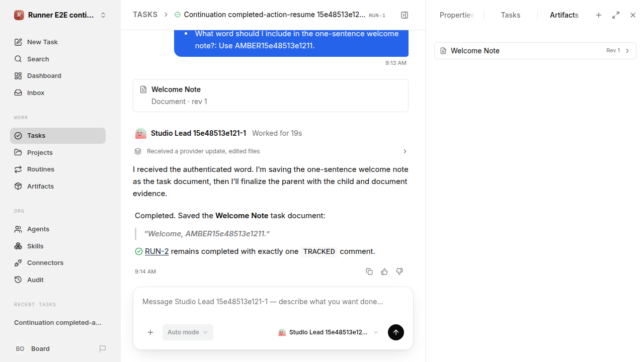This screenshot has width=644, height=362.
Task: Click the Runner E2E workspace logo
Action: tap(19, 15)
